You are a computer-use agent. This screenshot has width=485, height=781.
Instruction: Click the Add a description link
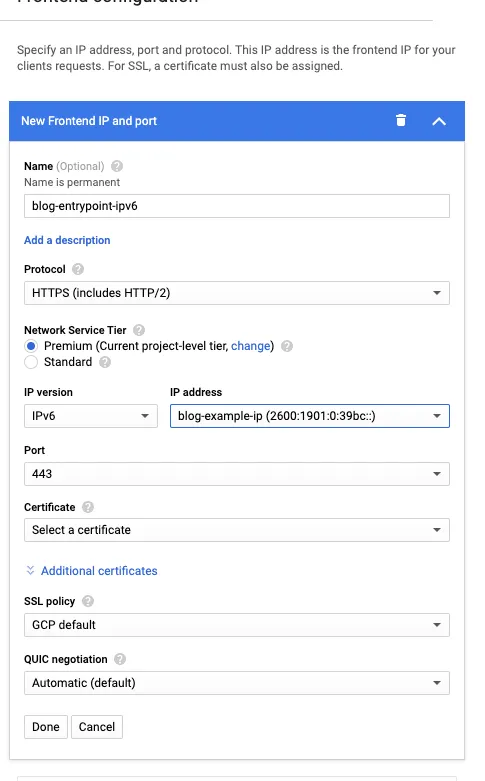point(67,240)
